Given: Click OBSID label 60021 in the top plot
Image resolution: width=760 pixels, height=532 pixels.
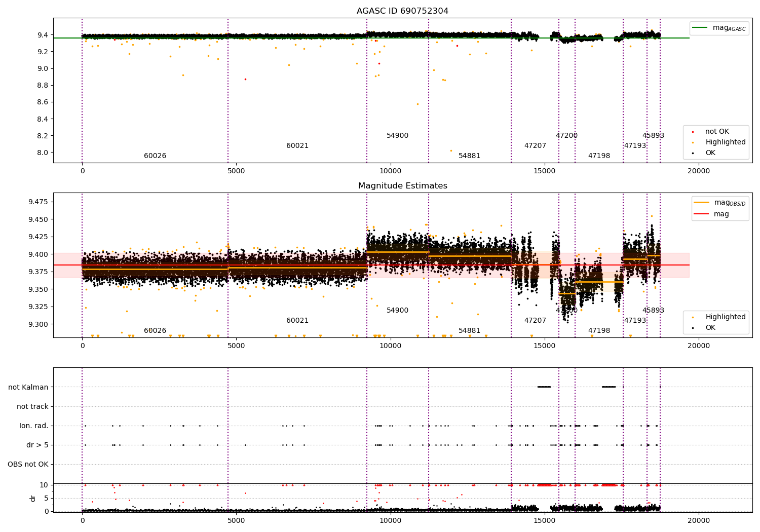Looking at the screenshot, I should tap(297, 146).
